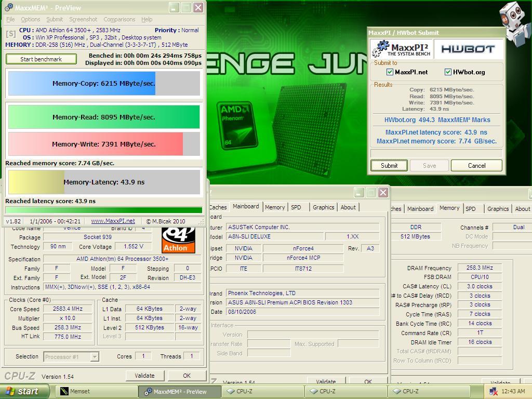
Task: Open the Comparisons menu in MaxxMEM
Action: pyautogui.click(x=119, y=19)
